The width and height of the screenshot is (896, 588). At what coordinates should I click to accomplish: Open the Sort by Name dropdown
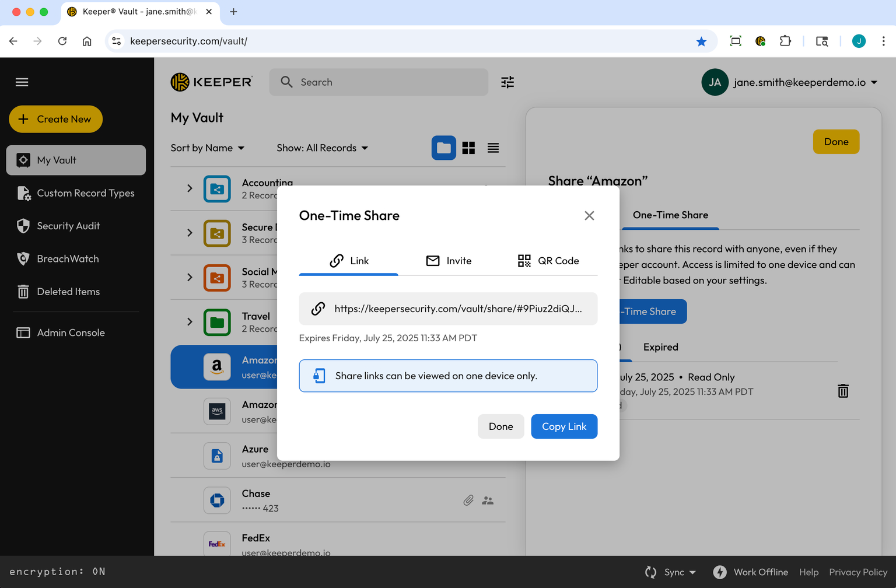(208, 148)
